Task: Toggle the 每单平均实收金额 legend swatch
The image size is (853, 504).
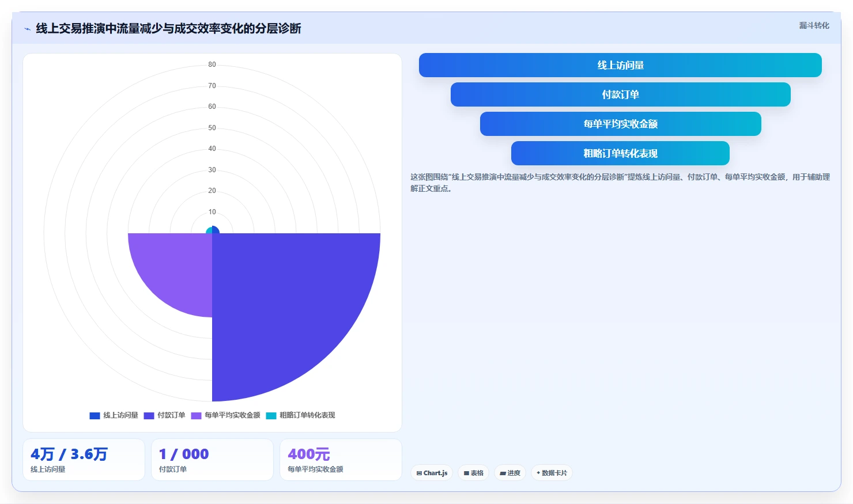Action: [196, 415]
